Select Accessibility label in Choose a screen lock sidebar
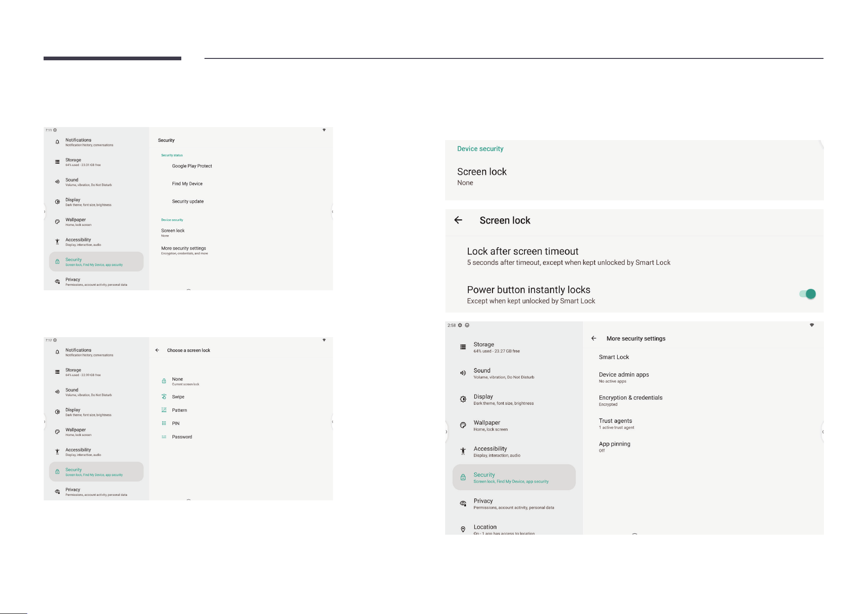This screenshot has height=614, width=868. click(x=78, y=450)
